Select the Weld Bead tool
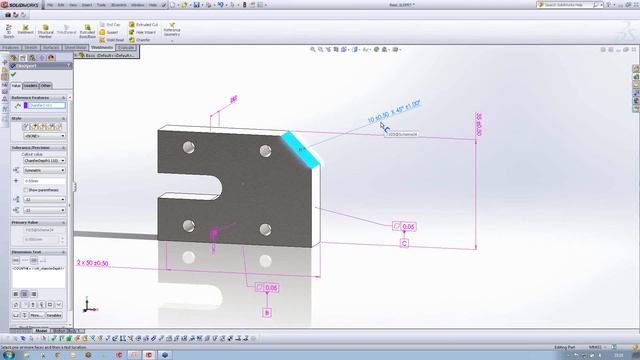The image size is (640, 360). click(x=112, y=40)
